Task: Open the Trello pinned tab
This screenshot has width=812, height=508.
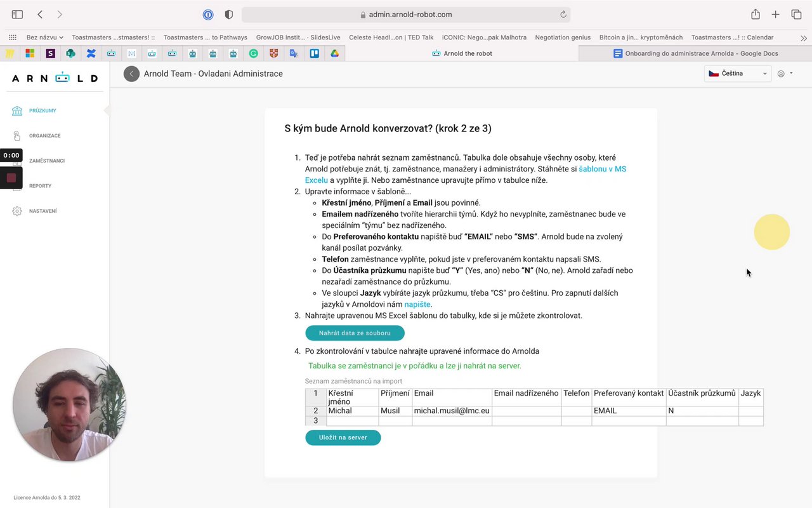Action: [314, 53]
